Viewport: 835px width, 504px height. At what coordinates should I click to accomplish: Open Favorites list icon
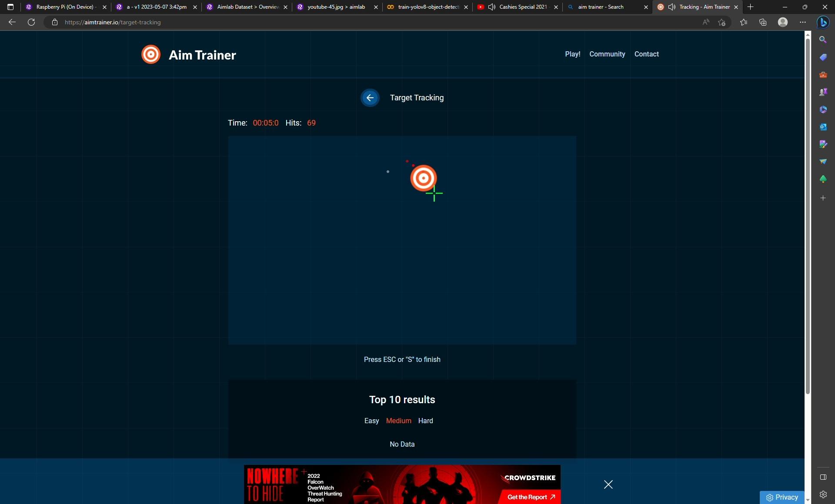tap(744, 22)
